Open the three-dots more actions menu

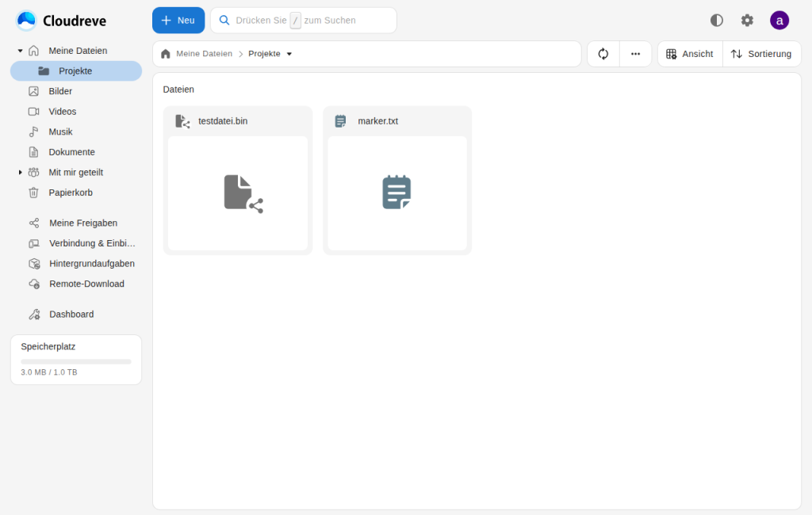[x=635, y=54]
